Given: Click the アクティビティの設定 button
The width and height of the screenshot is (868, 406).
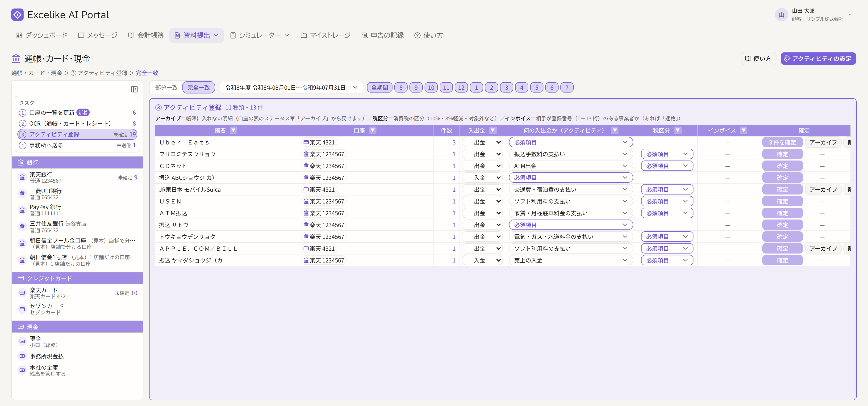Looking at the screenshot, I should pyautogui.click(x=818, y=59).
